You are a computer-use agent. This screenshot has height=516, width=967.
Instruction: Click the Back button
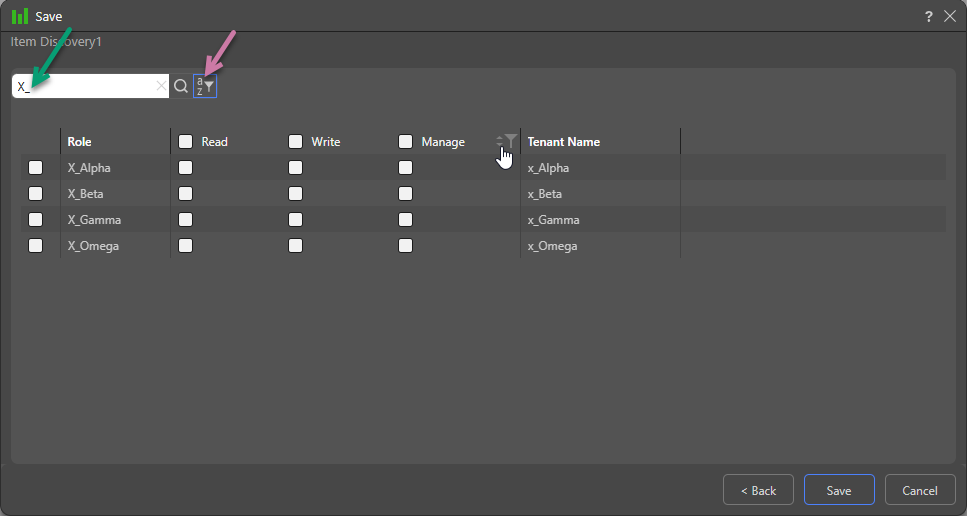click(x=758, y=491)
